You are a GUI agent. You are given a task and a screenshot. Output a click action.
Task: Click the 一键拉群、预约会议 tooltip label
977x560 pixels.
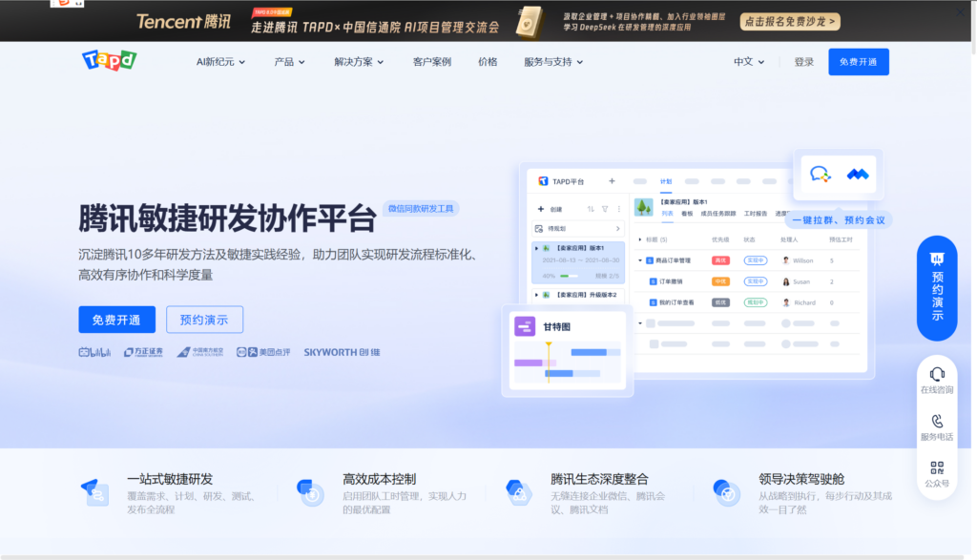839,219
